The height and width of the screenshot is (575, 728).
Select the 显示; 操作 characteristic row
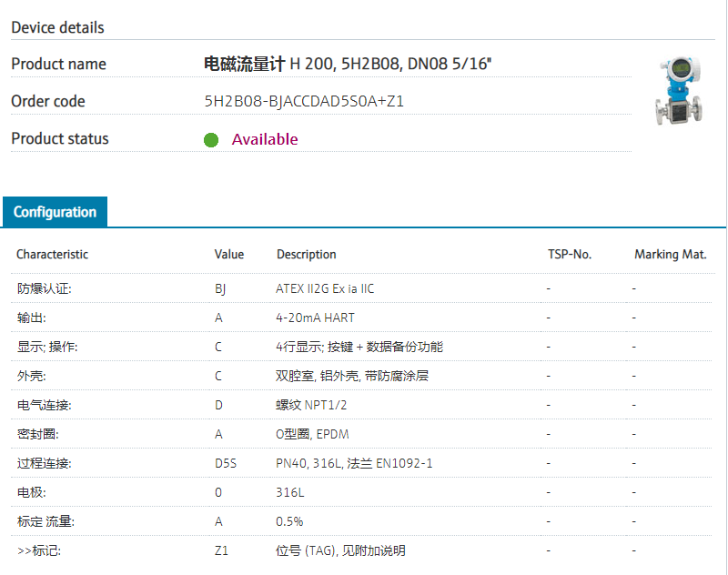tap(47, 347)
